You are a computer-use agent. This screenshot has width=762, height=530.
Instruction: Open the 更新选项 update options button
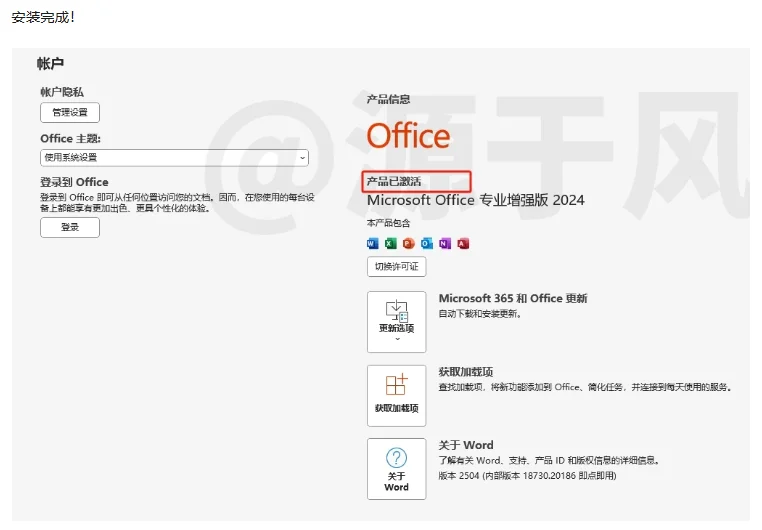(397, 322)
